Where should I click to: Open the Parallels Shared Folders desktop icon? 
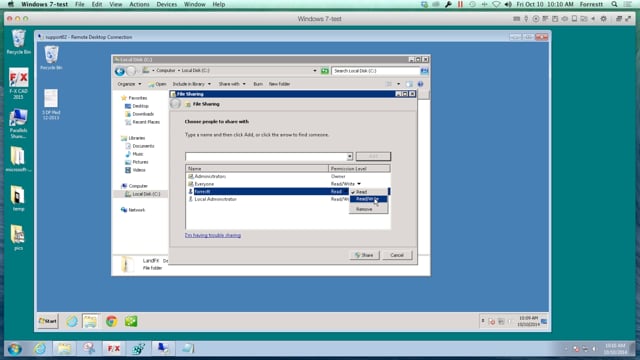click(x=18, y=124)
